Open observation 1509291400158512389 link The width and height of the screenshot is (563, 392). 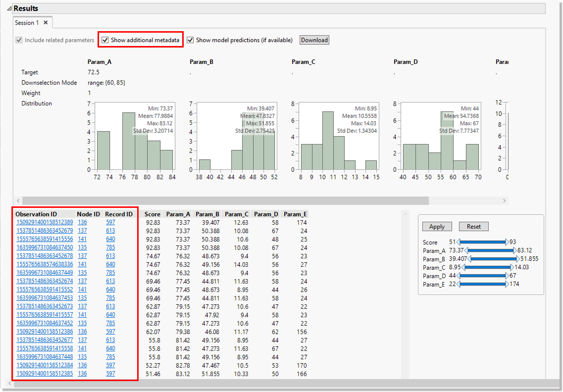coord(45,222)
